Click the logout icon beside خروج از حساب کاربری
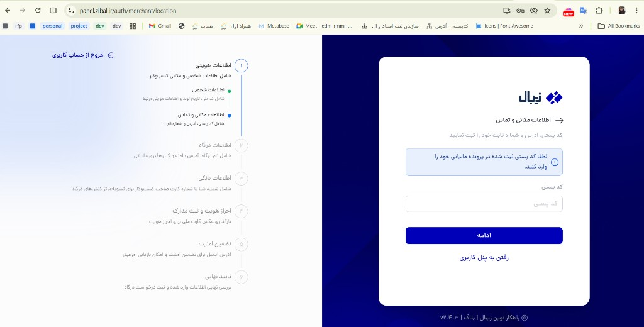 [x=110, y=55]
